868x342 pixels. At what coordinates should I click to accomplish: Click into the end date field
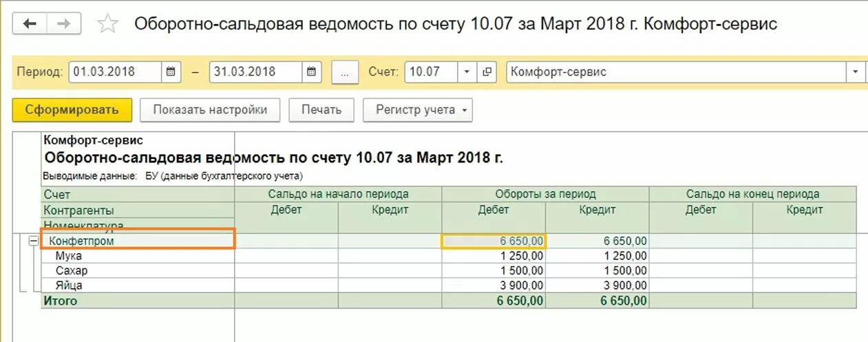pyautogui.click(x=255, y=72)
